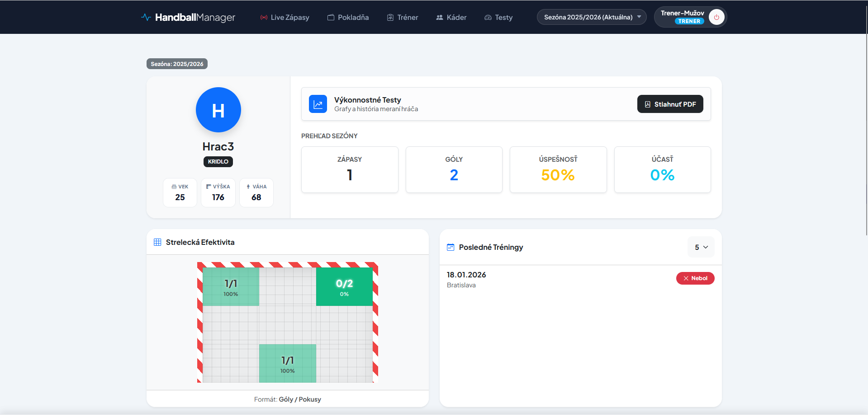Select the top-left goal zone showing 1/1
This screenshot has width=868, height=417.
[231, 287]
